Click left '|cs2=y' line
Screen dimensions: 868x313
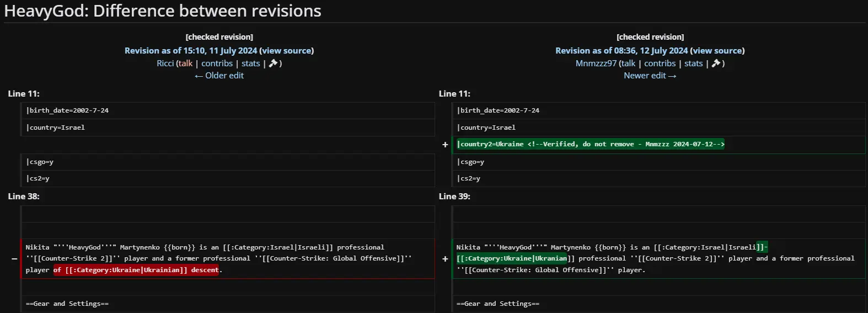pyautogui.click(x=228, y=178)
